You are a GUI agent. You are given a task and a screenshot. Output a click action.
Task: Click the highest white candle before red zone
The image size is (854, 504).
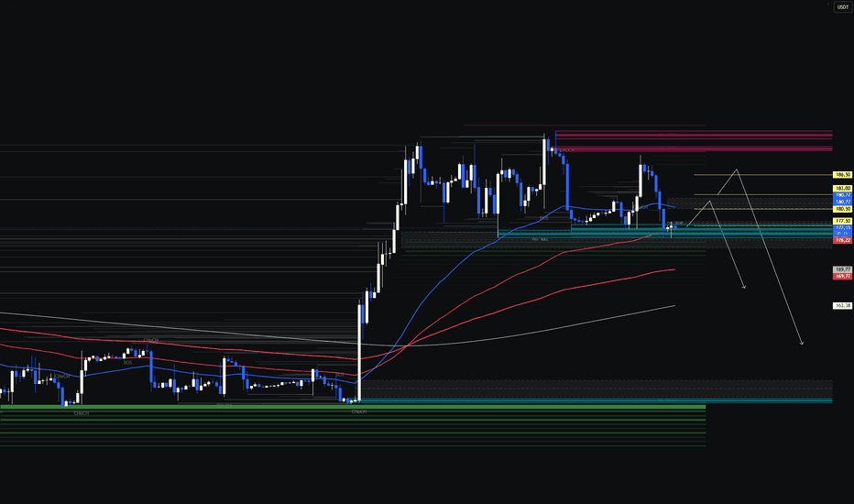544,163
